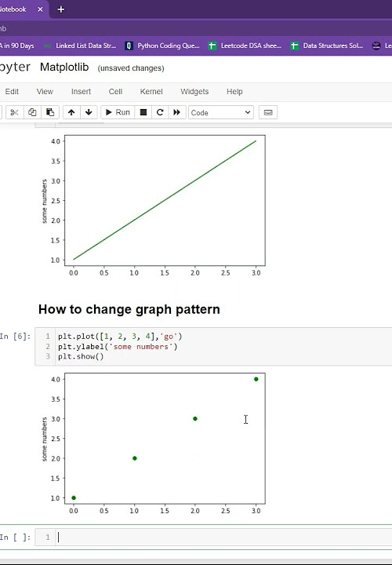Move selected cell up arrow
The image size is (392, 565).
coord(71,112)
